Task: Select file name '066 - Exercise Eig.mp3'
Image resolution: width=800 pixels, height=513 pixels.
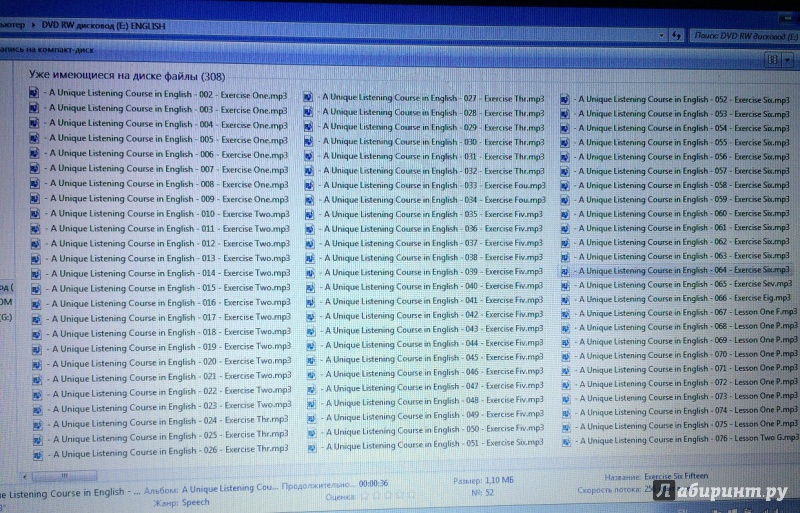Action: 685,298
